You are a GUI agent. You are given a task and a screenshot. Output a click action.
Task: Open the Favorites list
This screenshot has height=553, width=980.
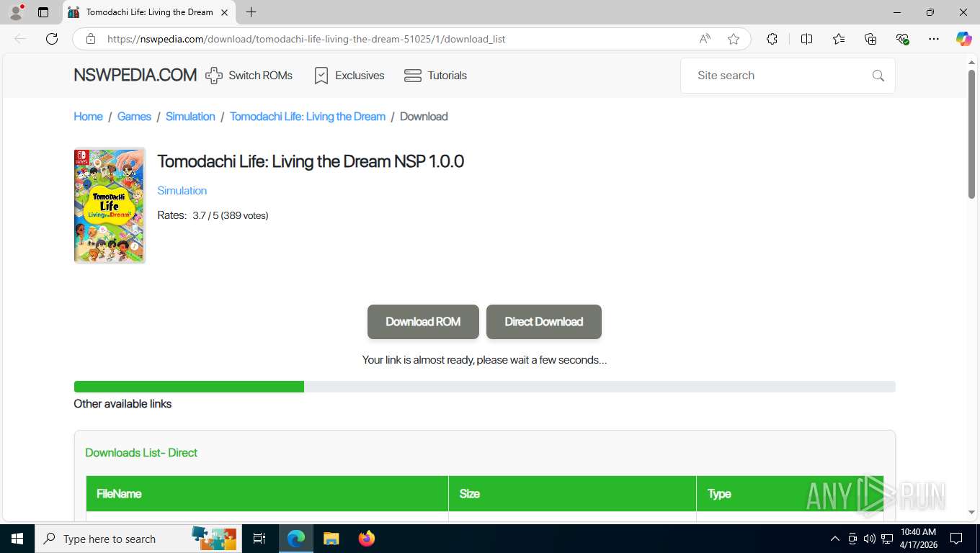tap(839, 39)
